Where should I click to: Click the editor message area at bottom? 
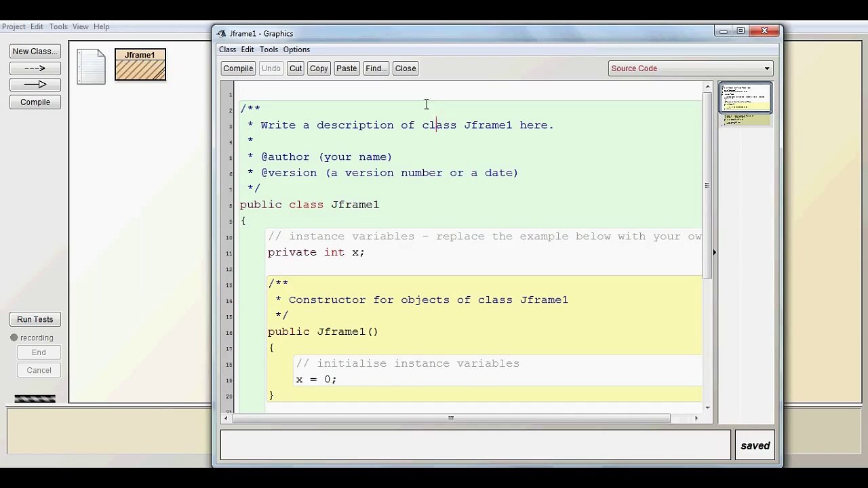[475, 445]
